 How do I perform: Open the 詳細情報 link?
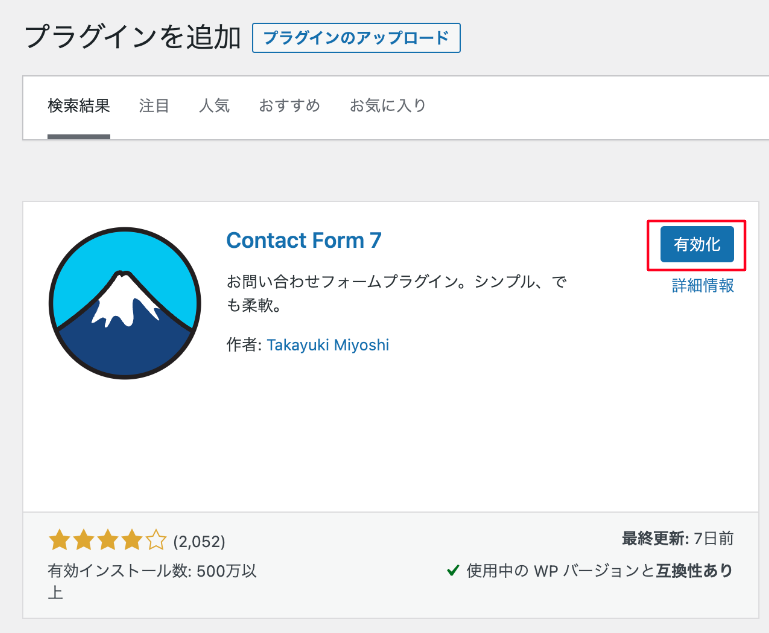pyautogui.click(x=703, y=285)
